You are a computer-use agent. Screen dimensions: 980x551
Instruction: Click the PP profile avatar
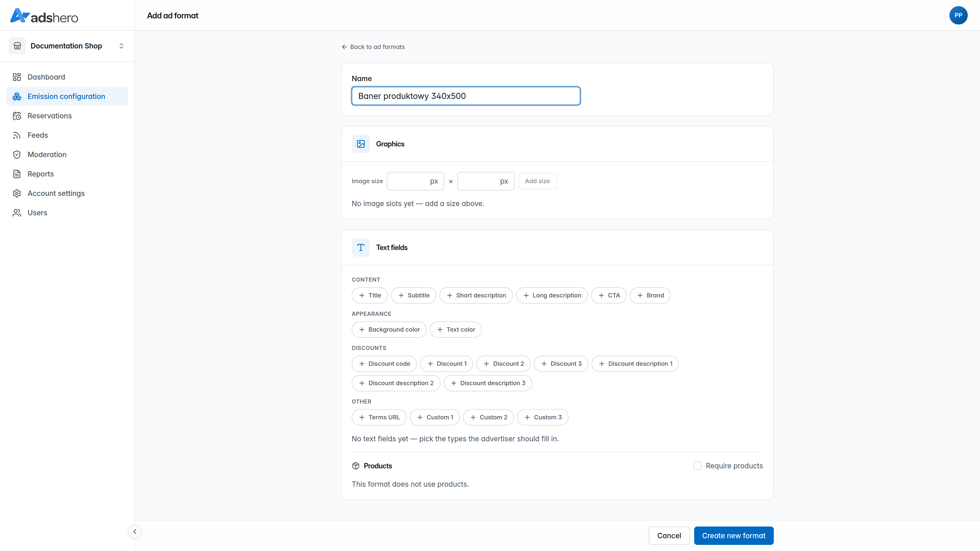958,15
